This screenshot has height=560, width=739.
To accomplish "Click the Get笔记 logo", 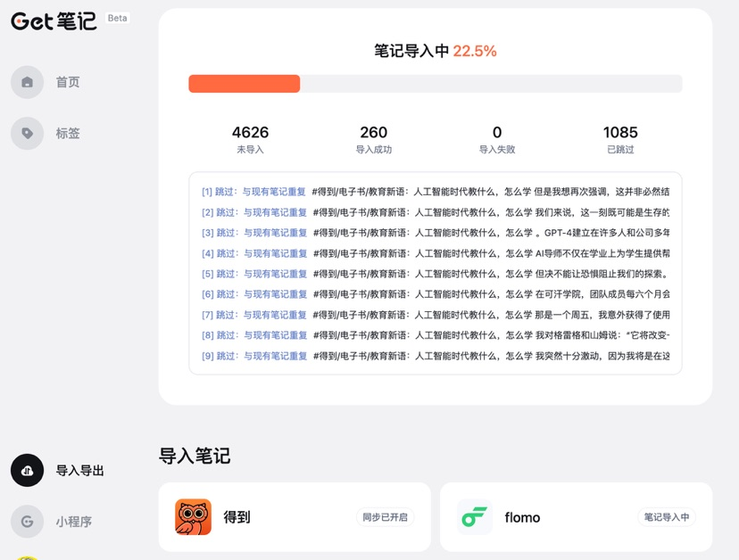I will pos(54,21).
